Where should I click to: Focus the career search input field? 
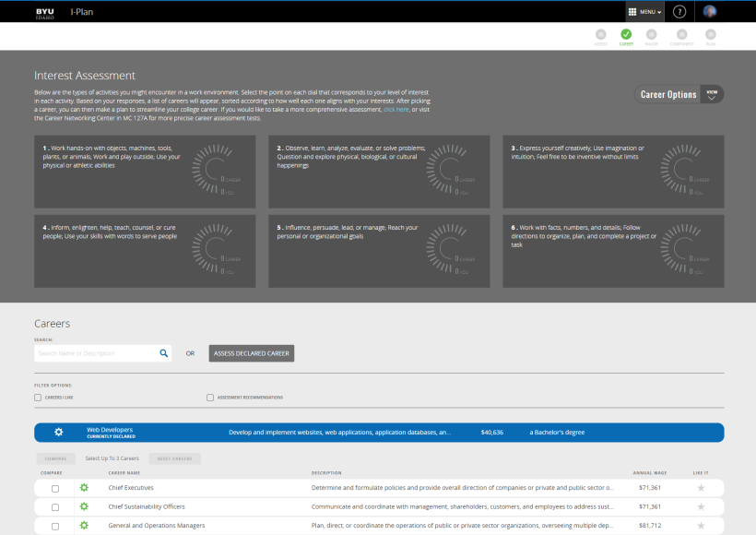point(95,353)
